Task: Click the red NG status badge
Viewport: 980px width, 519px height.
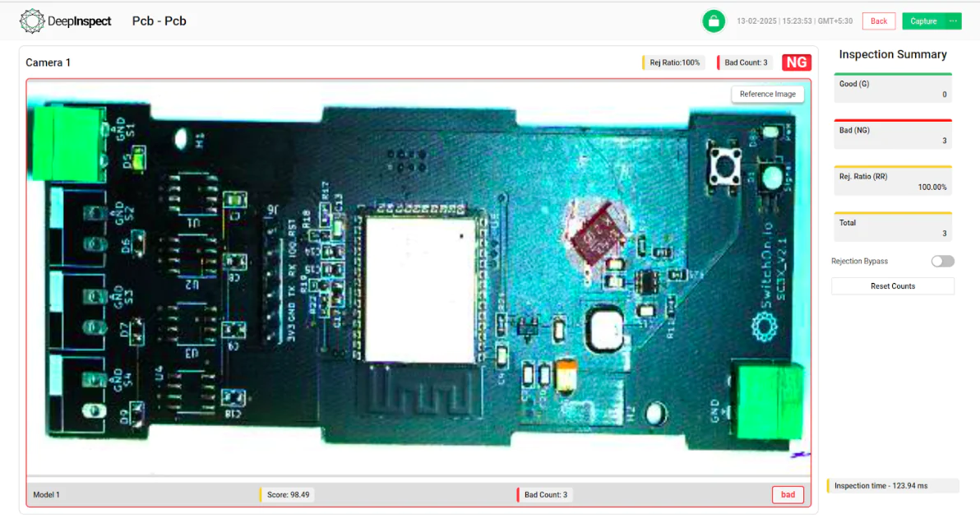Action: tap(796, 62)
